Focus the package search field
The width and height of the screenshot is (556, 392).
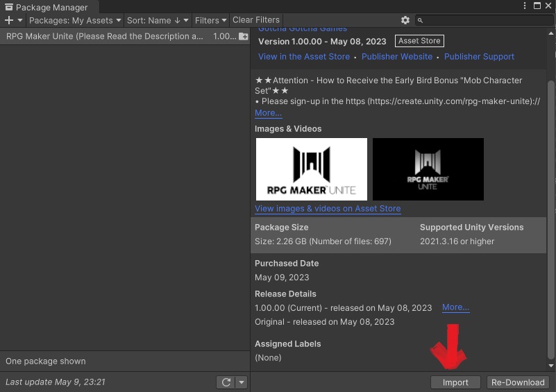[483, 20]
